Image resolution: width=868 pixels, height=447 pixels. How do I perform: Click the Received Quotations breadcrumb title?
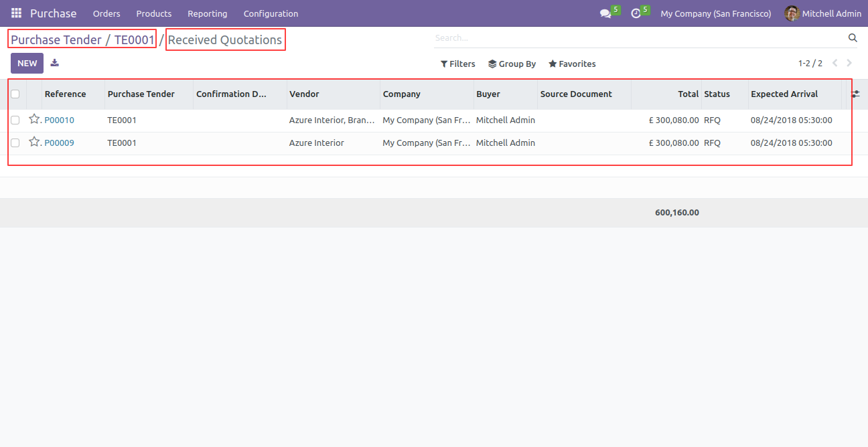[x=225, y=40]
